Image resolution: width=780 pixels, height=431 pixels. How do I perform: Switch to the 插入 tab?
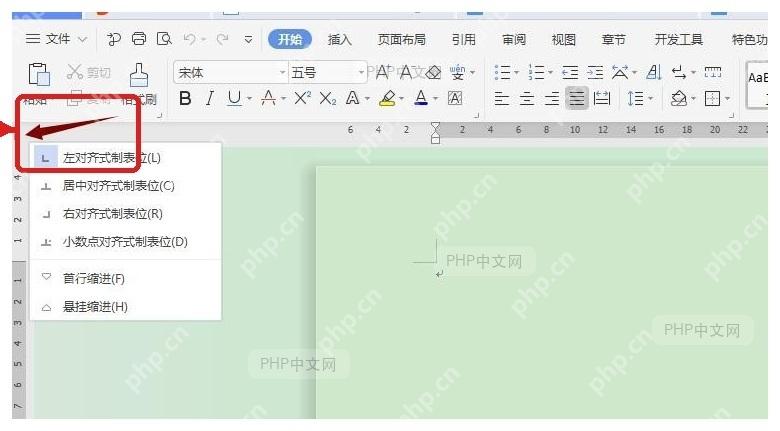pos(339,39)
